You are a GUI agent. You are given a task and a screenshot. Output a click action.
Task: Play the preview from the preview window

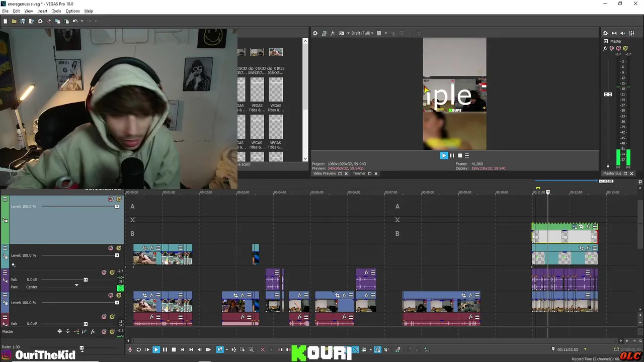point(444,155)
